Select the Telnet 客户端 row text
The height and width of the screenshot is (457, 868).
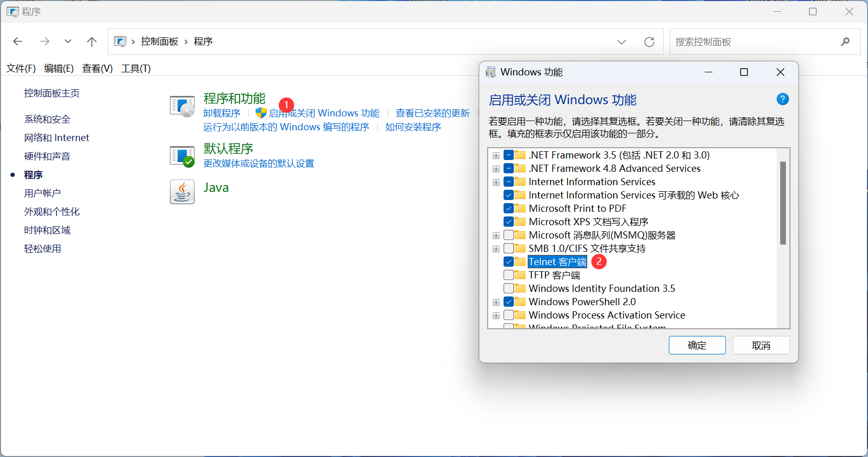point(557,262)
